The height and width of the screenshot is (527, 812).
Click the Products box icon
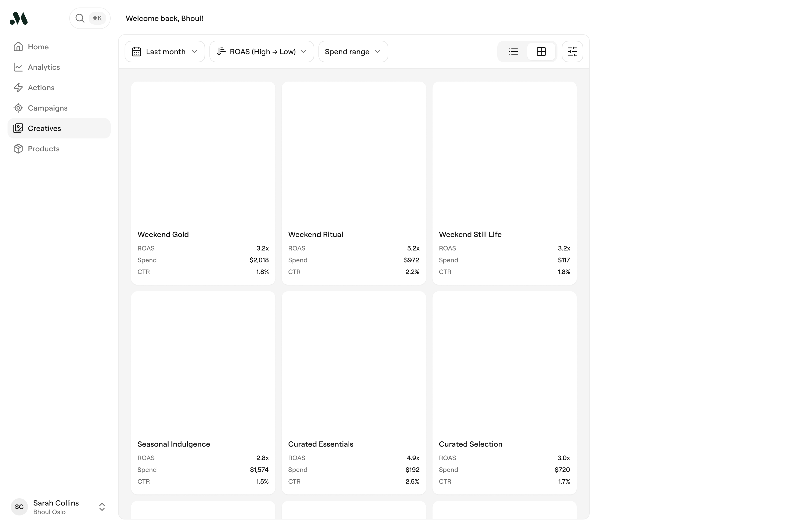pos(18,149)
